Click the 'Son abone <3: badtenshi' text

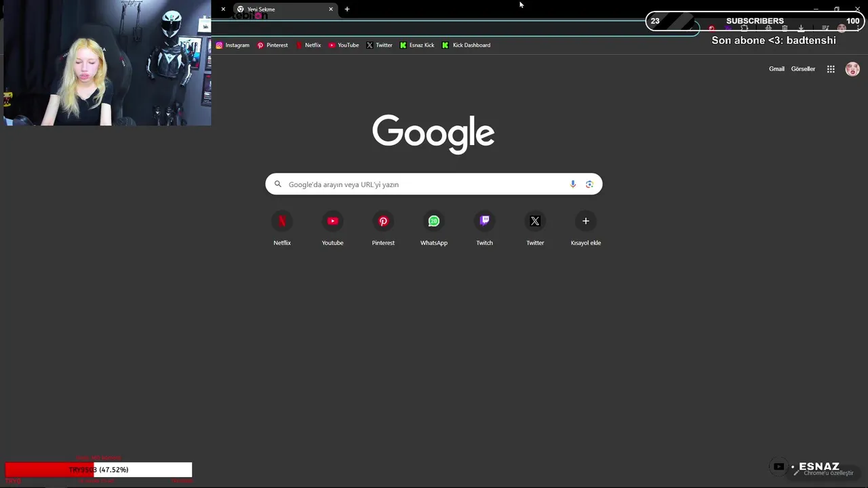tap(774, 41)
